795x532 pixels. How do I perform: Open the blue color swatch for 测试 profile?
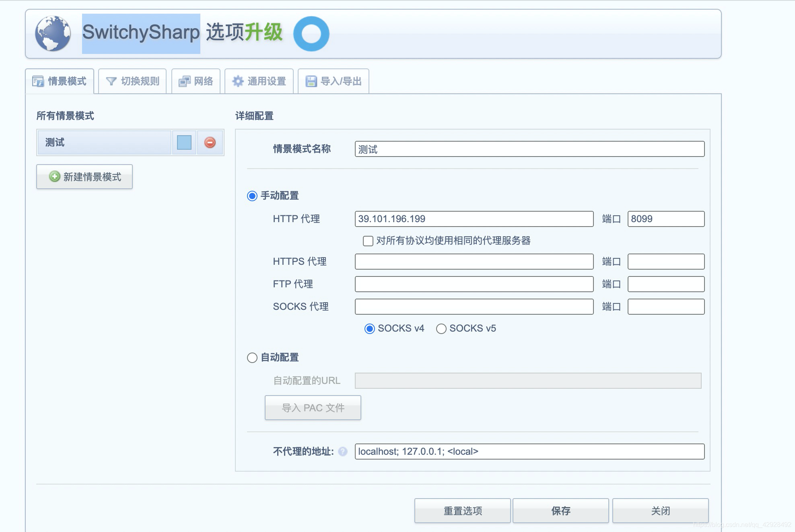pos(184,142)
